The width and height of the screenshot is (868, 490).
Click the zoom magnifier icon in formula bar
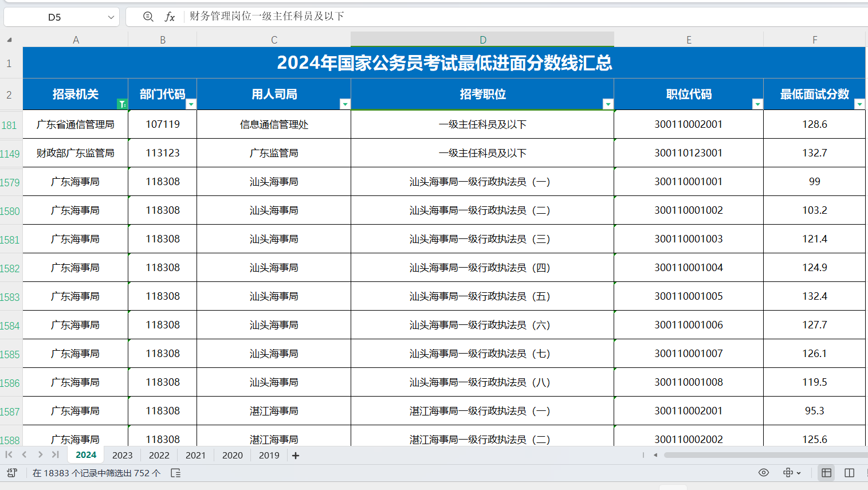tap(148, 17)
